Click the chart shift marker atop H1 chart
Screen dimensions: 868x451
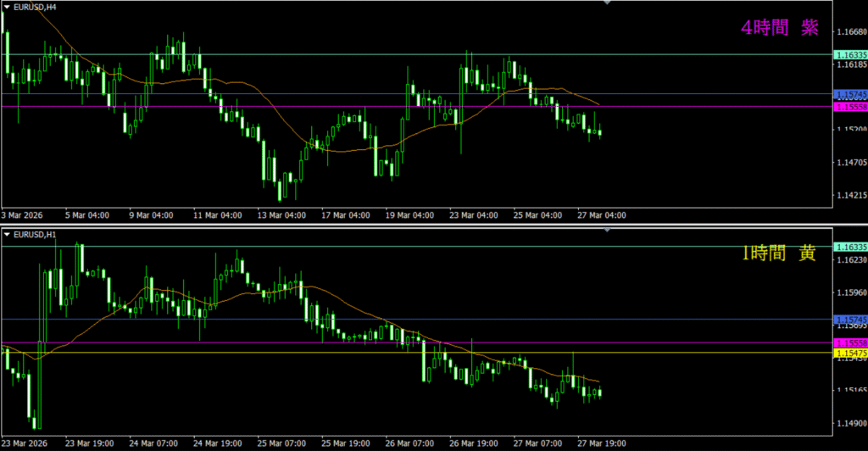click(x=607, y=230)
